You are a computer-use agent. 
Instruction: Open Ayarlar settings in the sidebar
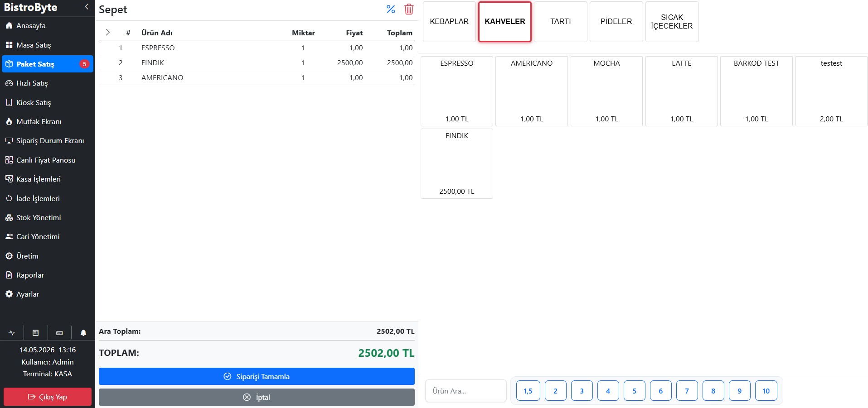(48, 294)
